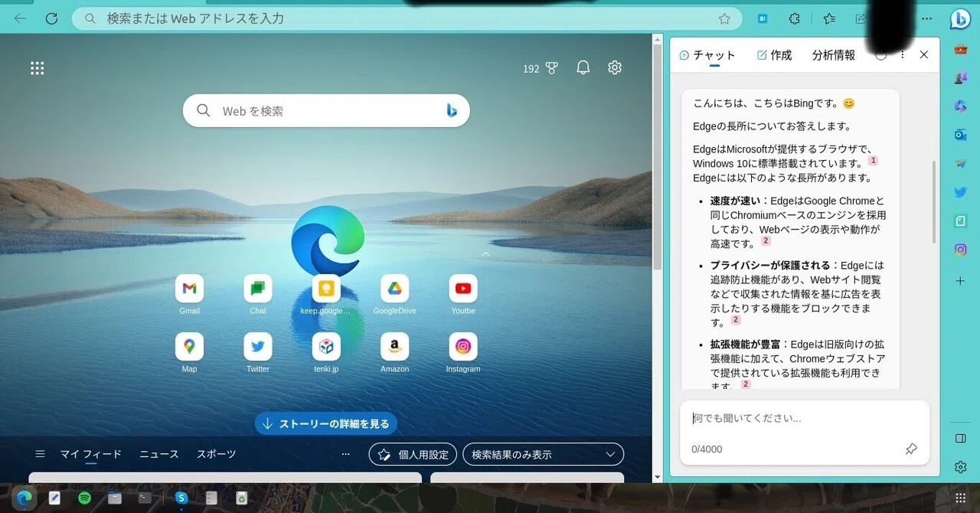Click the 何でも聞いてください chat input
This screenshot has width=980, height=513.
pyautogui.click(x=805, y=419)
